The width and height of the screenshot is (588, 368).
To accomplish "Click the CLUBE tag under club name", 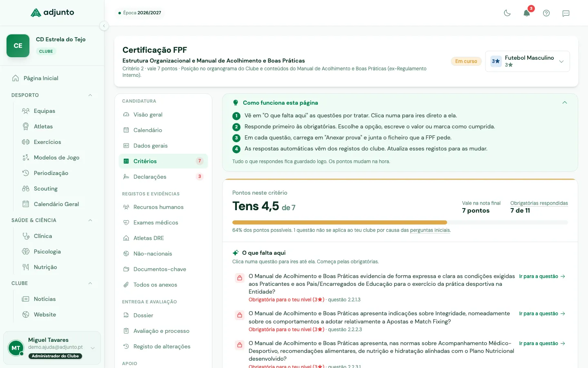I will (46, 52).
